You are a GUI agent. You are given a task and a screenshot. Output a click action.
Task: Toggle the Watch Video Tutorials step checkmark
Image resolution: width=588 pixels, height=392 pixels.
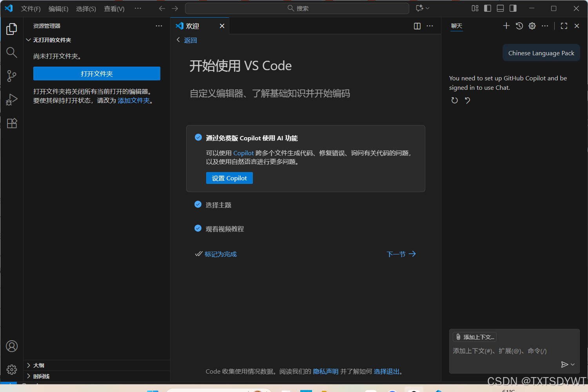(198, 228)
